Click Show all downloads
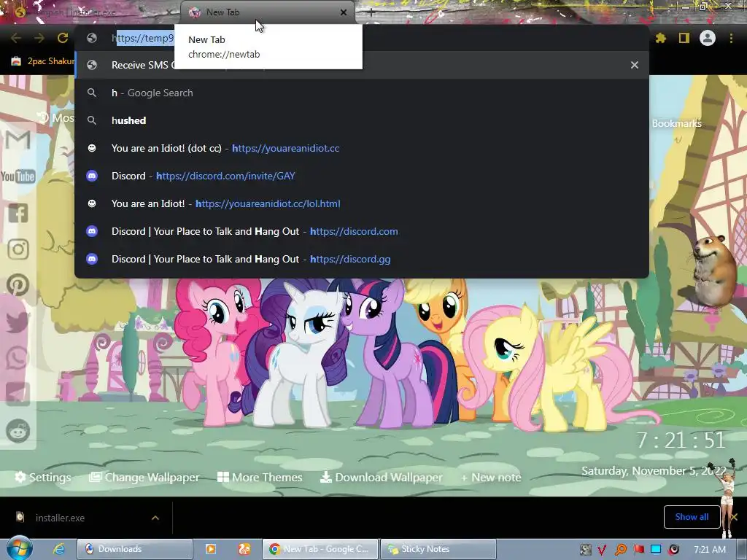 click(692, 517)
